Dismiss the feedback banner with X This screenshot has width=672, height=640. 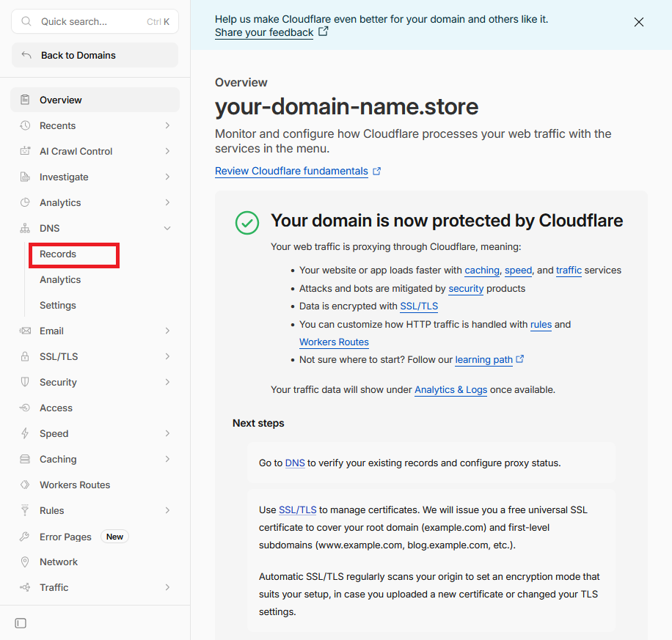(638, 22)
